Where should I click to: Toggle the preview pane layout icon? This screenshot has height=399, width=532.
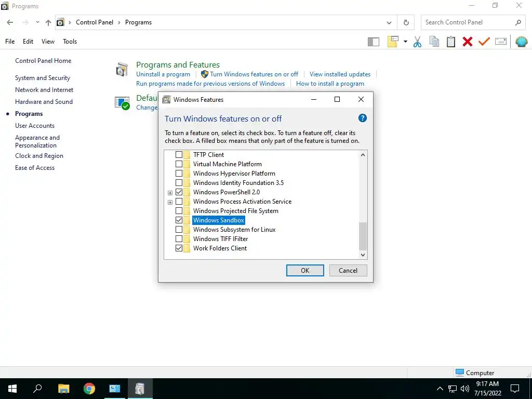tap(374, 42)
